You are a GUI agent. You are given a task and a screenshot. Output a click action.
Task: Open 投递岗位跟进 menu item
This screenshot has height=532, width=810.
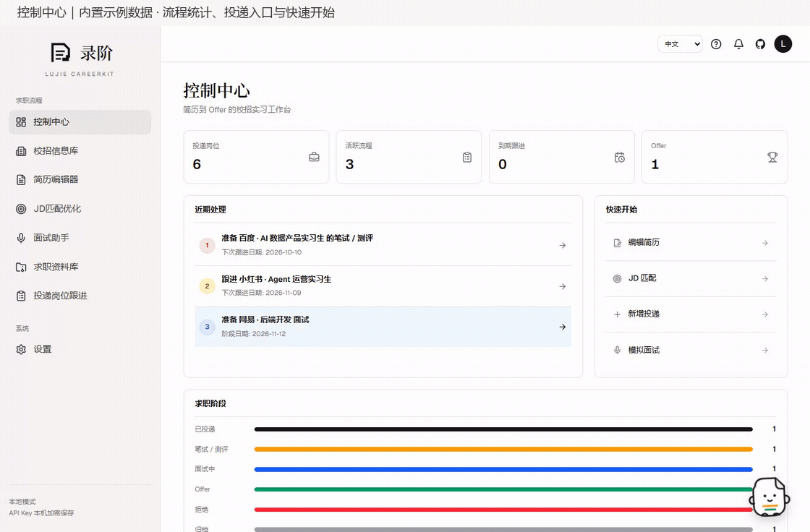pos(80,296)
